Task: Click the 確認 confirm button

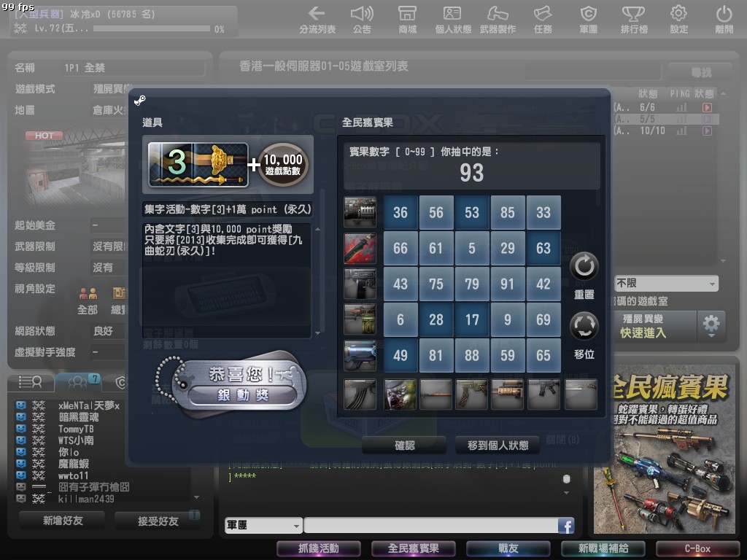Action: 404,446
